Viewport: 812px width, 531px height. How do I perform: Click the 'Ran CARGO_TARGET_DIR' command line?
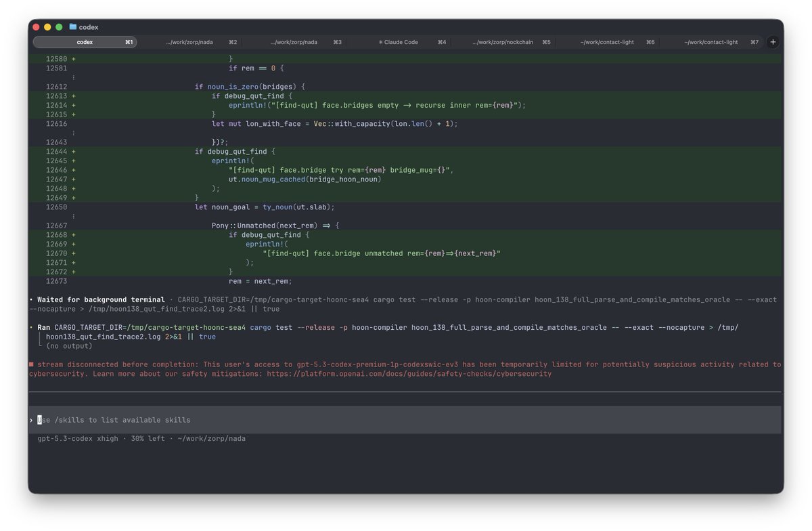coord(388,327)
